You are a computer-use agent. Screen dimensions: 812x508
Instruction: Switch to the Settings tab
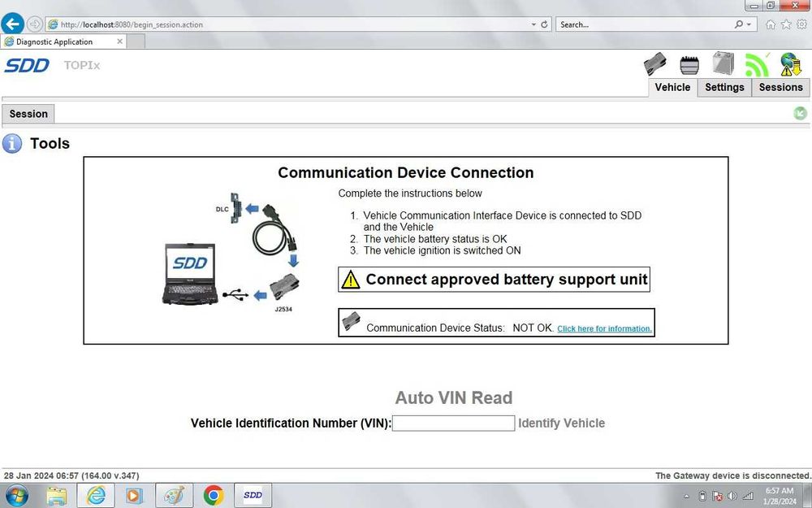click(724, 87)
